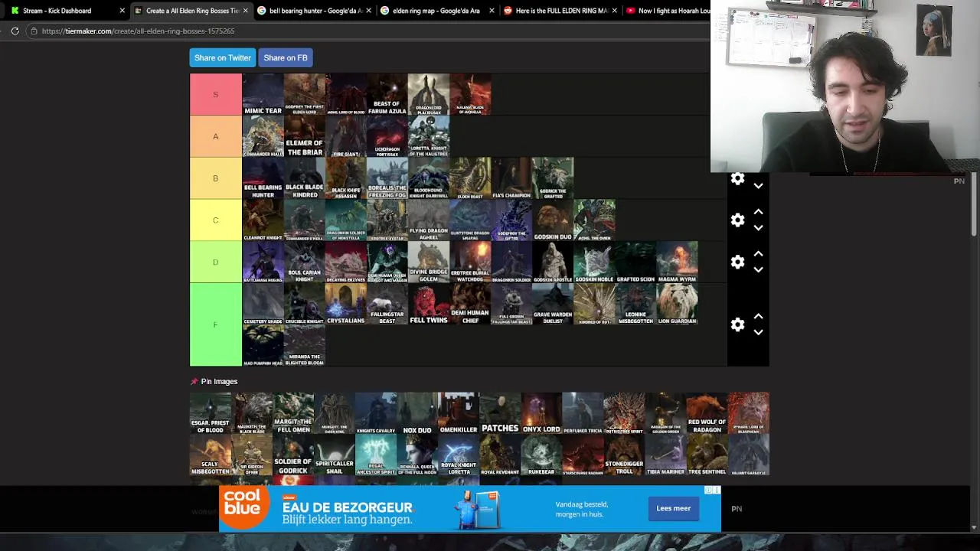Select Miranda the Blighted Bloom image
The height and width of the screenshot is (551, 980).
(304, 345)
